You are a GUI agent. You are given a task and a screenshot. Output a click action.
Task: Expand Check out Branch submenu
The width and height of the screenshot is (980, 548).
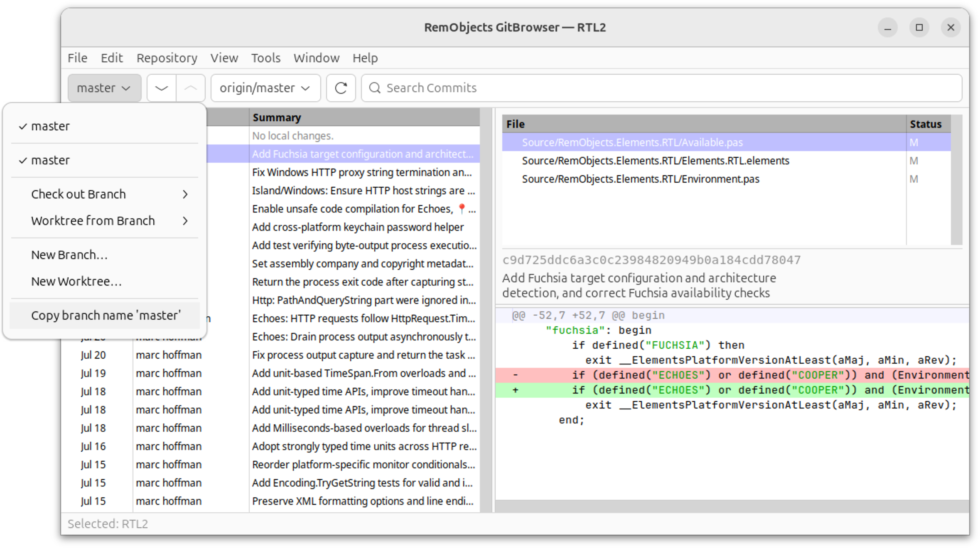coord(104,194)
